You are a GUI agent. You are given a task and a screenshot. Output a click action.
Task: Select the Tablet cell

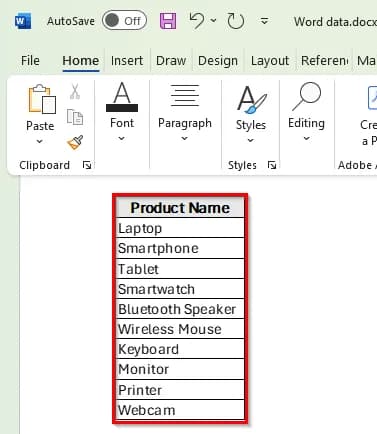pos(180,269)
